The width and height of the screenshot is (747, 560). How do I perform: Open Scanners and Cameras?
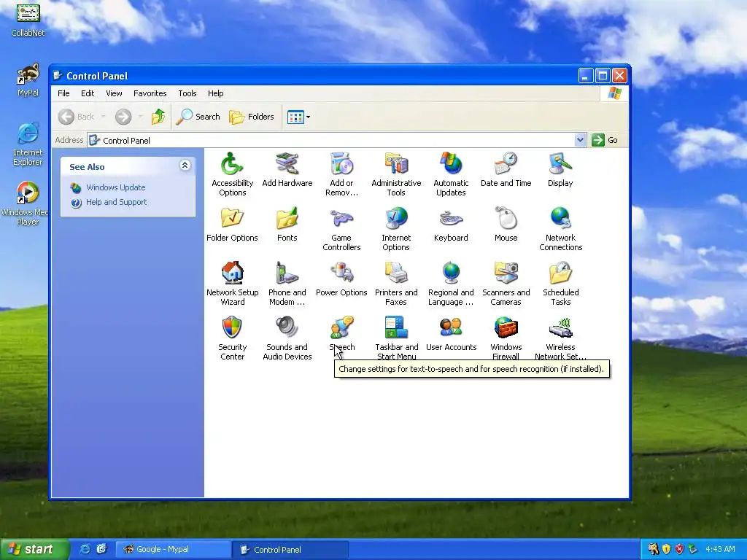click(x=506, y=284)
